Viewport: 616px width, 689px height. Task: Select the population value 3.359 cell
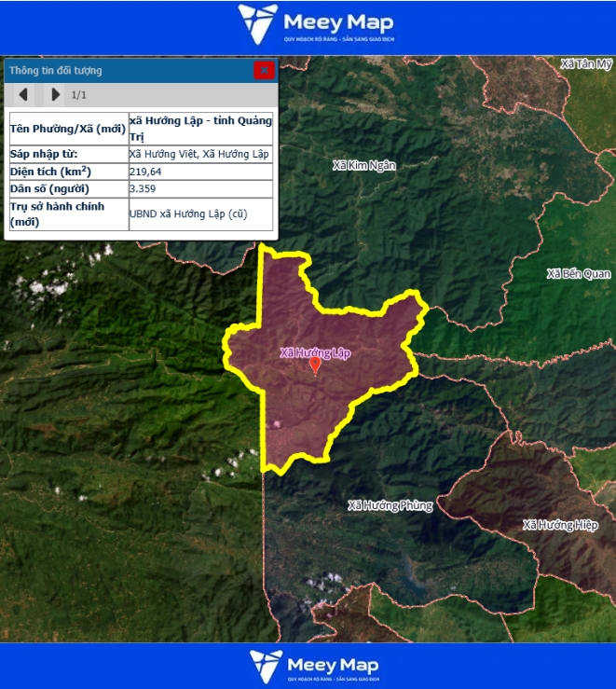pyautogui.click(x=200, y=188)
